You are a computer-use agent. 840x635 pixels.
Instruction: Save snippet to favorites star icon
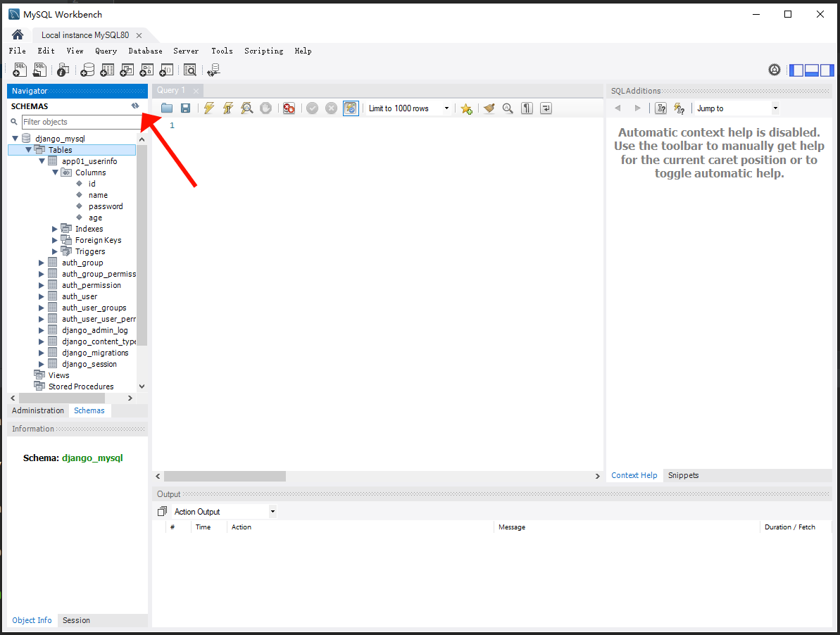tap(467, 108)
